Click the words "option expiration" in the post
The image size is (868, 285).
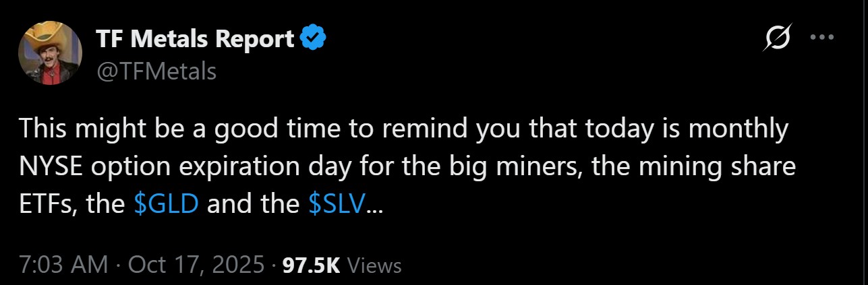tap(190, 167)
